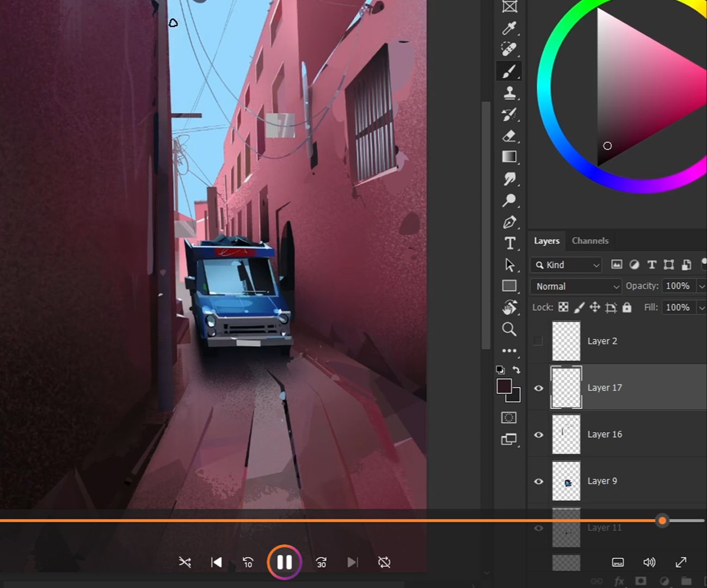Select the Zoom tool

click(509, 329)
